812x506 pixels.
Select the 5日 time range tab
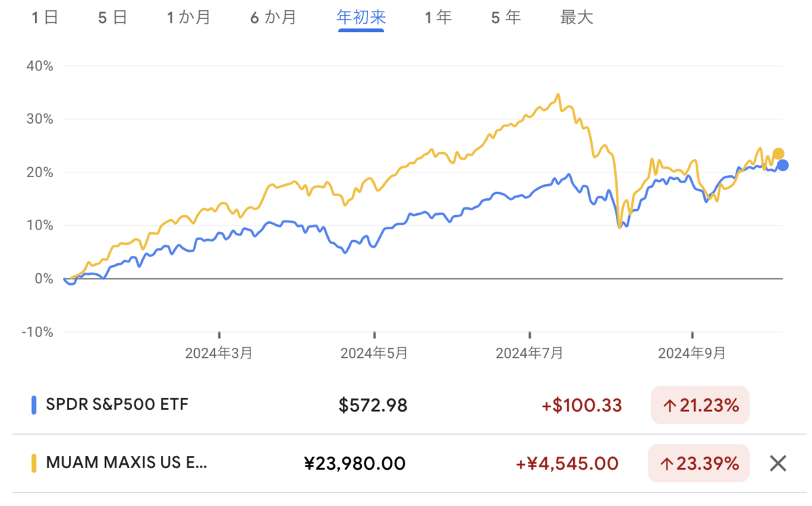coord(112,18)
